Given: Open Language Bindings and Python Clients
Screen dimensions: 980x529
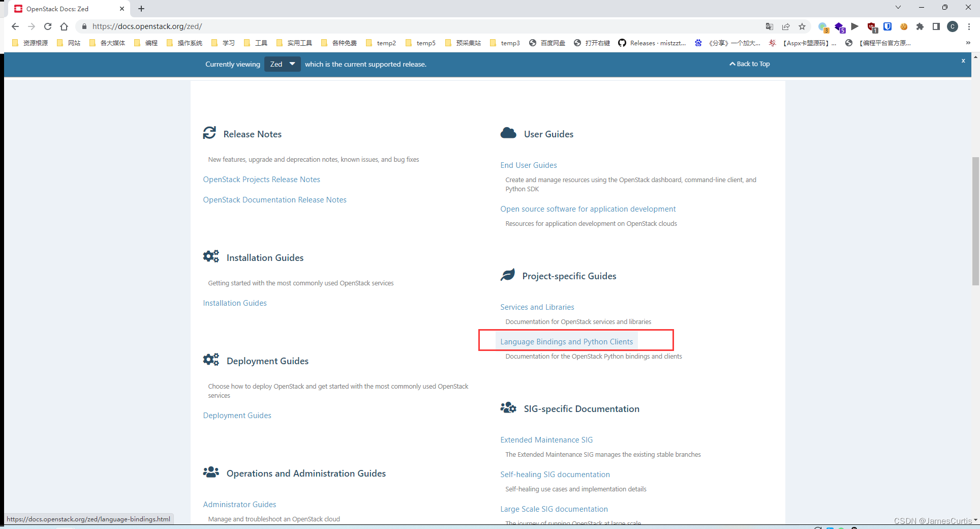Looking at the screenshot, I should pyautogui.click(x=567, y=342).
